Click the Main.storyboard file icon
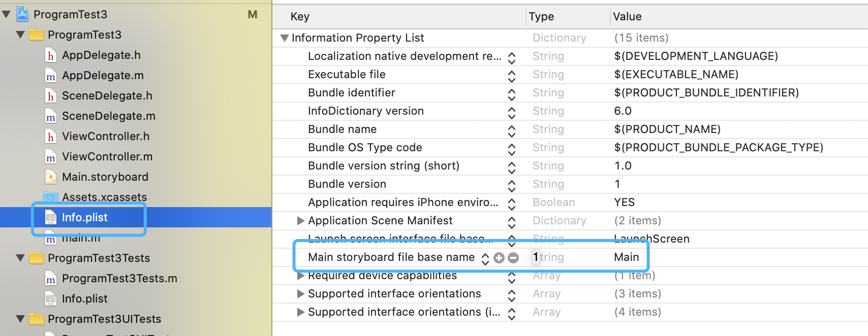Screen dimensions: 868x336 (51, 177)
